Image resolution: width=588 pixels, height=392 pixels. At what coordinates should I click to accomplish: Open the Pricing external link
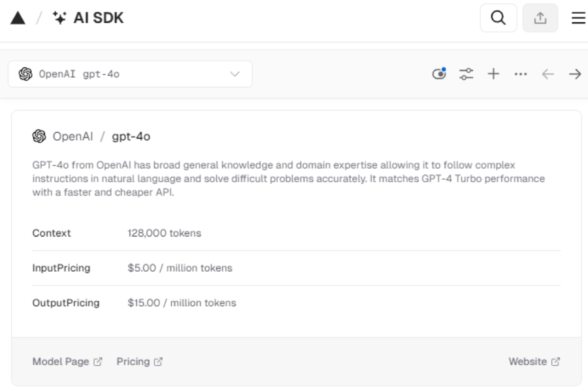click(134, 359)
